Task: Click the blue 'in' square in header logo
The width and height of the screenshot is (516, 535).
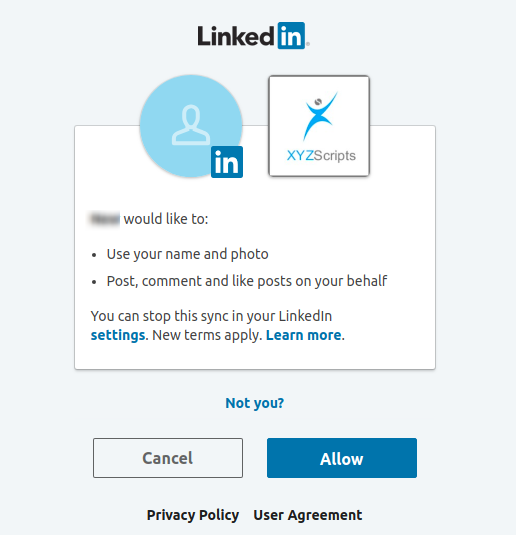Action: [x=291, y=36]
